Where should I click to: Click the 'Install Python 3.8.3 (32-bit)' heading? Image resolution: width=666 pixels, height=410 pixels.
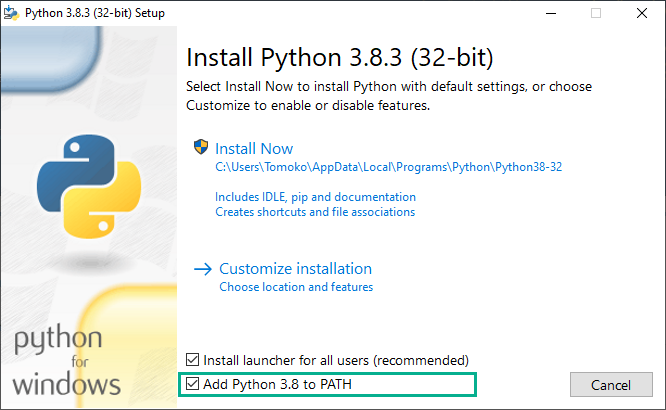(340, 54)
